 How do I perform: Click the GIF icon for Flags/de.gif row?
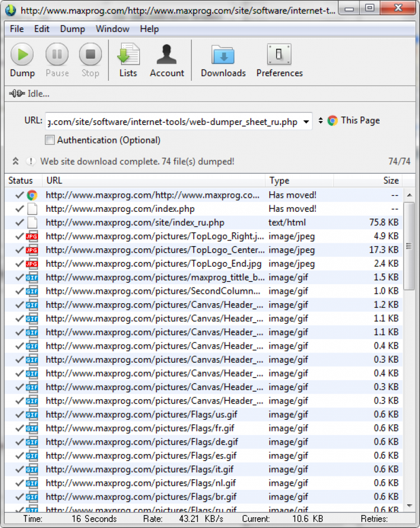click(x=32, y=442)
